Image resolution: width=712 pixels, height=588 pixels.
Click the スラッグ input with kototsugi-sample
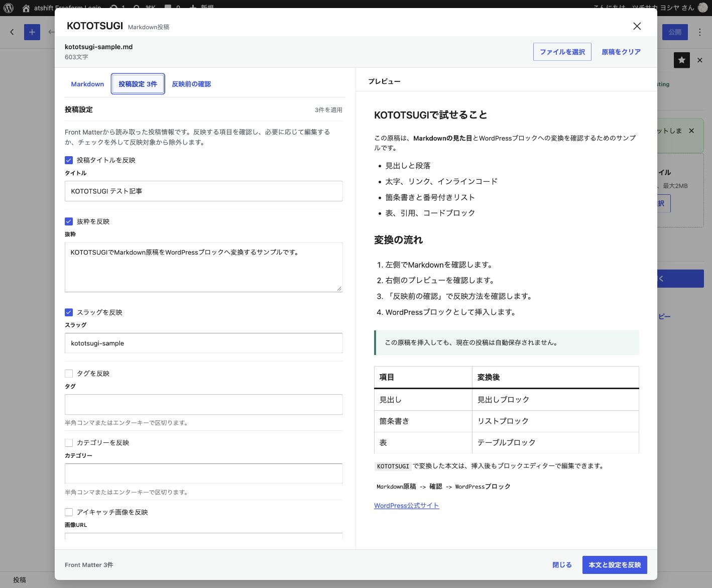click(x=204, y=343)
